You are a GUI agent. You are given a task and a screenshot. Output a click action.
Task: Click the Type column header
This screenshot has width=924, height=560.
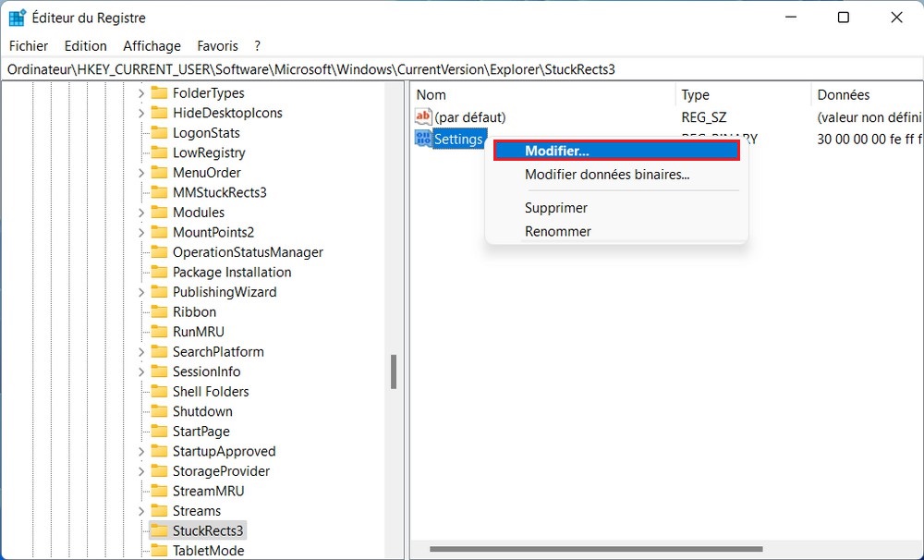pos(743,94)
